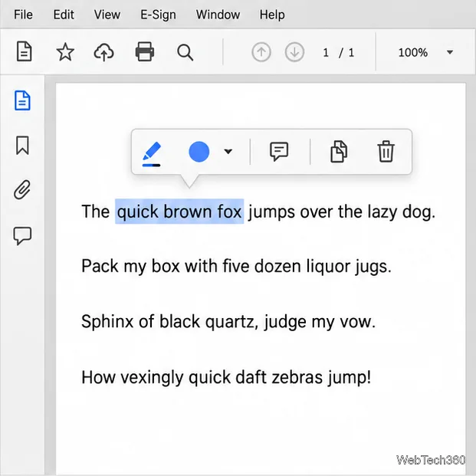Viewport: 476px width, 476px height.
Task: Click text "Pack my box with five dozen liquor jugs."
Action: 237,267
